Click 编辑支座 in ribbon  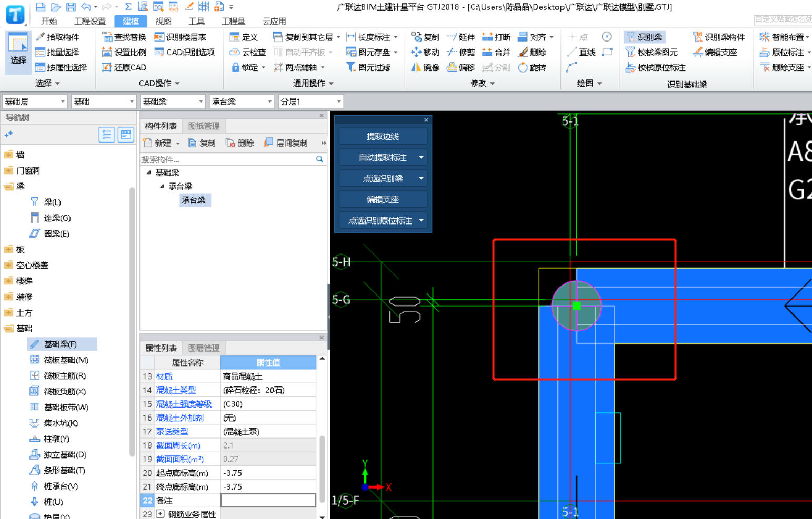pos(715,52)
